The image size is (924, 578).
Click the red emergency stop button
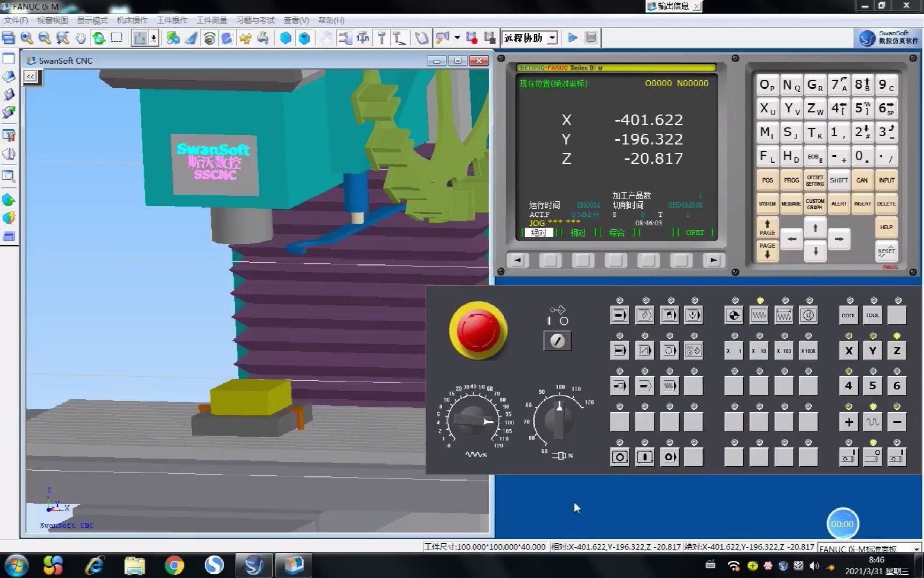[x=478, y=330]
